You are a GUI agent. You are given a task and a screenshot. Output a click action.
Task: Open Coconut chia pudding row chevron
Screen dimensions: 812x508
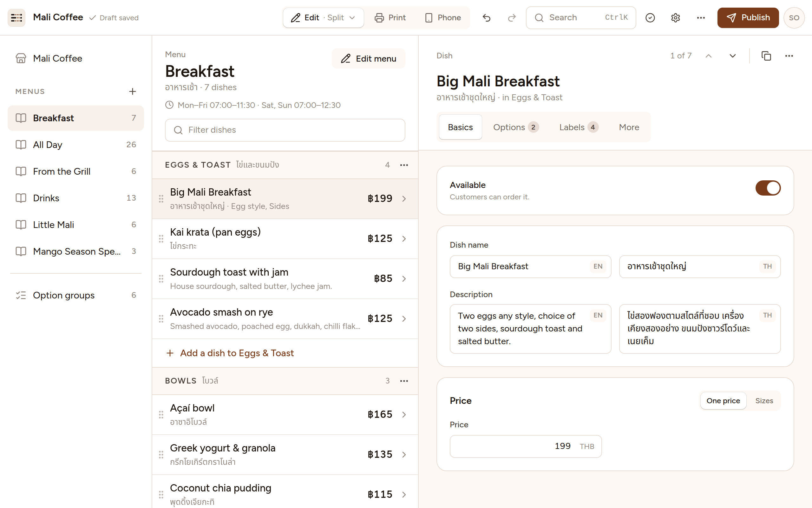click(x=404, y=495)
